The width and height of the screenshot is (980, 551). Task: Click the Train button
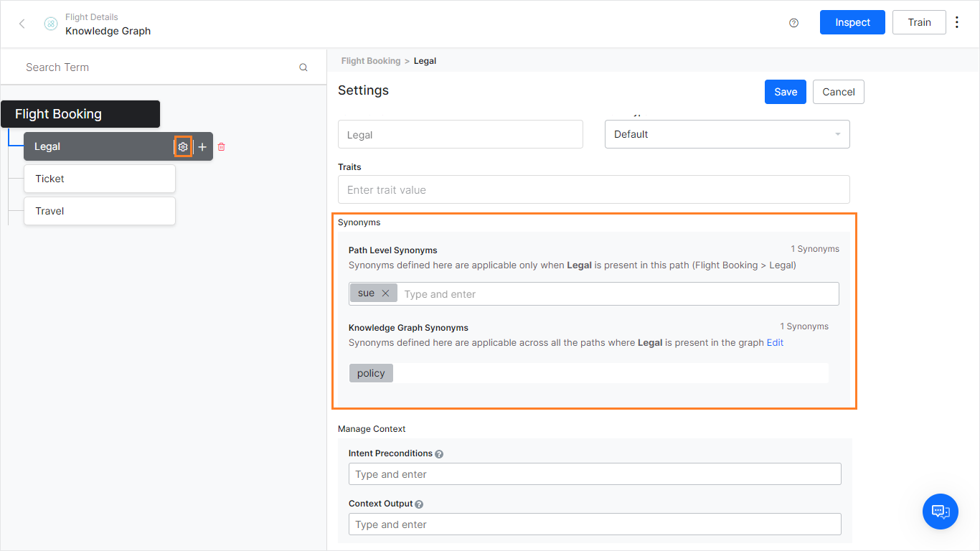pos(919,22)
